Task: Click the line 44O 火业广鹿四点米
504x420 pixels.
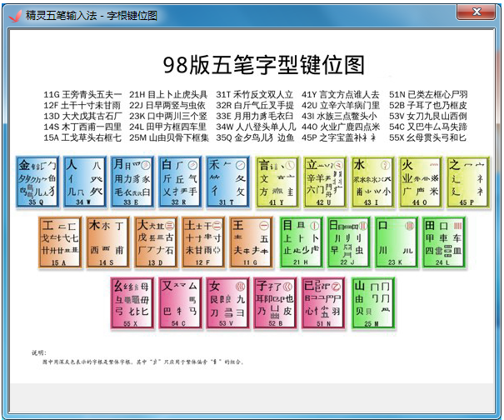Action: (x=341, y=127)
